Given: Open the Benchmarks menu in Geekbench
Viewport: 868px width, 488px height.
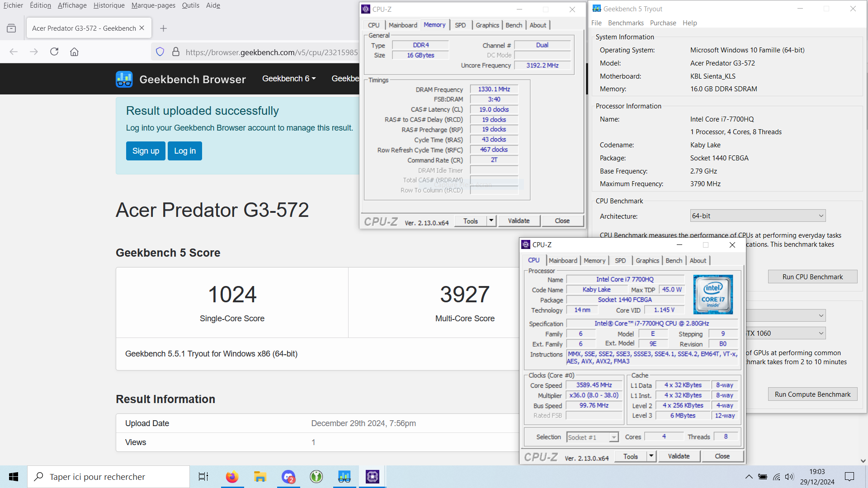Looking at the screenshot, I should tap(626, 23).
